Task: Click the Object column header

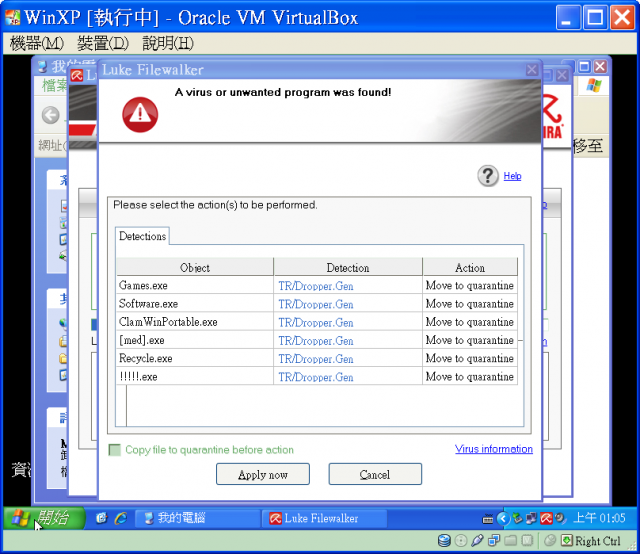Action: tap(195, 267)
